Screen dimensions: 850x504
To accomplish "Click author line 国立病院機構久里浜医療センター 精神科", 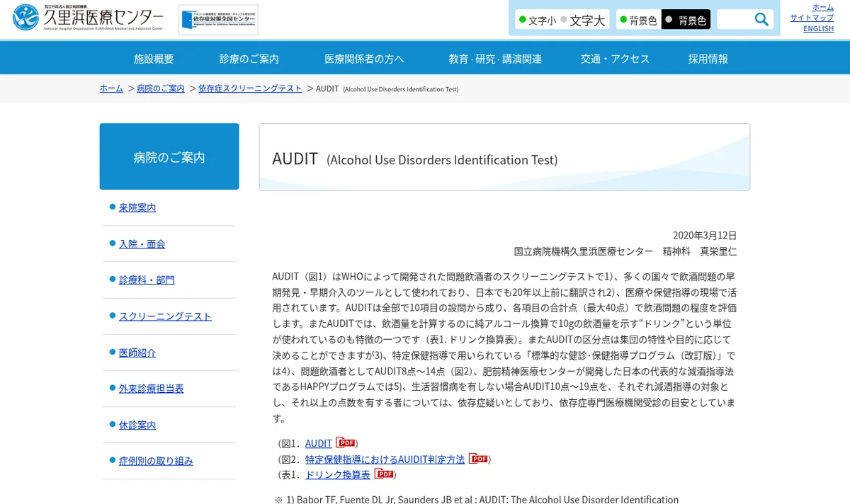I will tap(625, 251).
